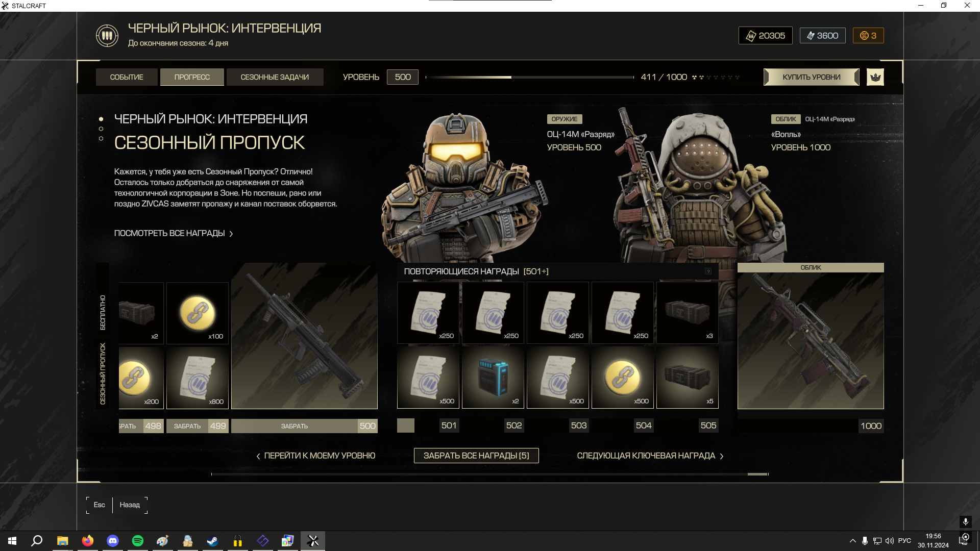Click the level progress bar 411/1000
The image size is (980, 551).
(530, 77)
